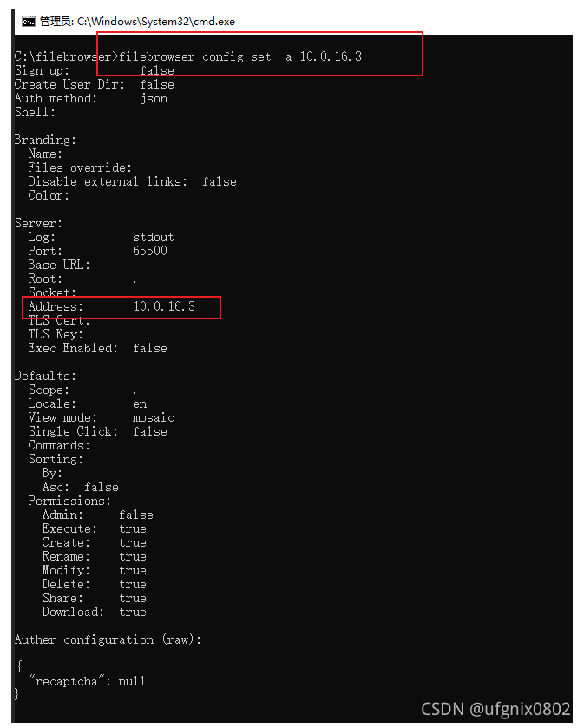Click the Create User Dir line
584x728 pixels.
(94, 84)
